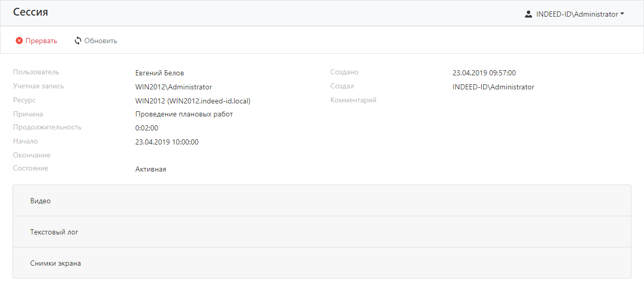
Task: Select user name Евгений Белов
Action: (x=160, y=73)
